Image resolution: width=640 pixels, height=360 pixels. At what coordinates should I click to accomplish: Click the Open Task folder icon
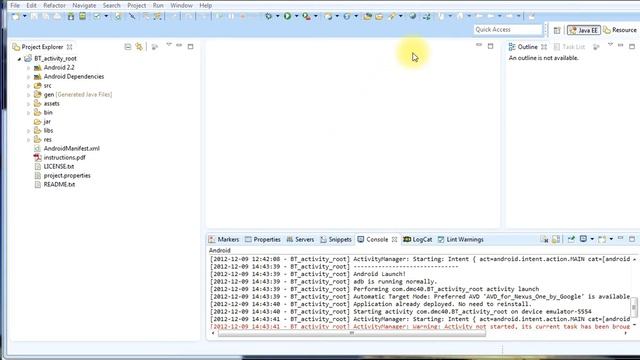[x=379, y=16]
